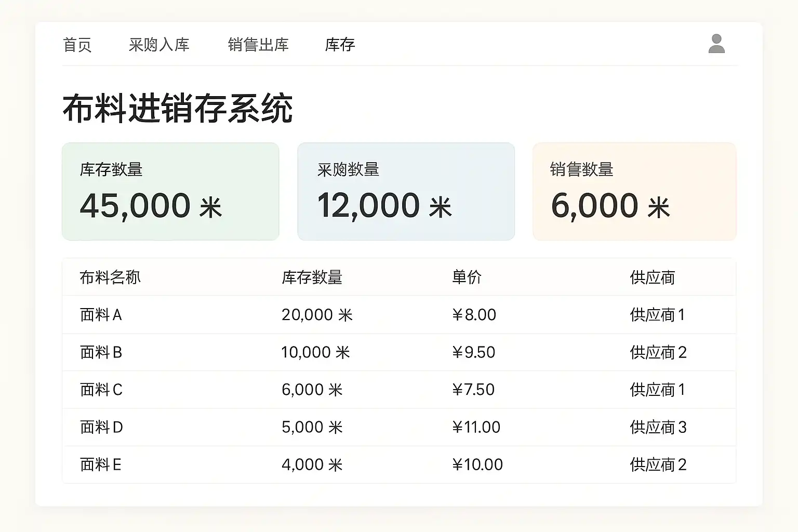Click the 面料 C row name
This screenshot has width=798, height=532.
point(101,390)
